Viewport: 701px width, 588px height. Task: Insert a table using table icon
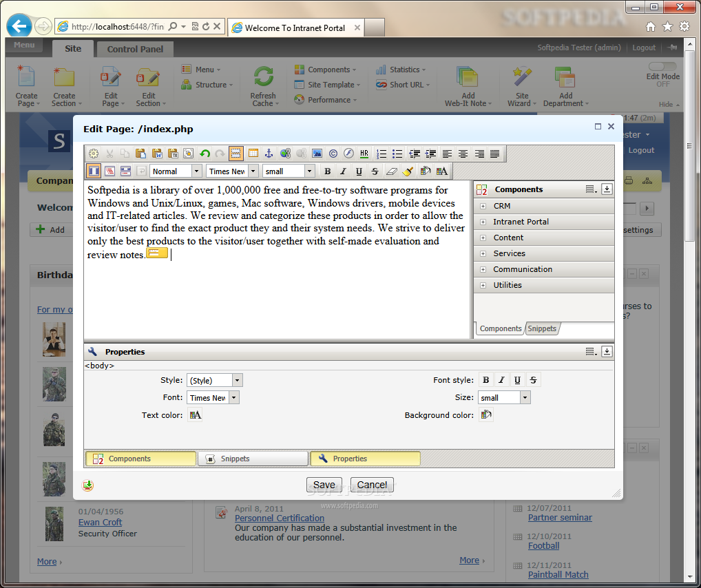coord(253,154)
